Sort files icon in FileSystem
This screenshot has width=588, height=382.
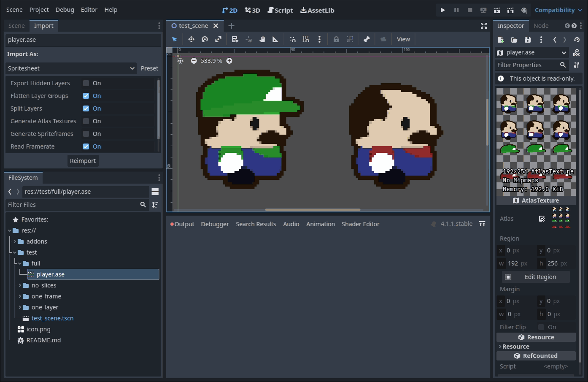pyautogui.click(x=155, y=205)
